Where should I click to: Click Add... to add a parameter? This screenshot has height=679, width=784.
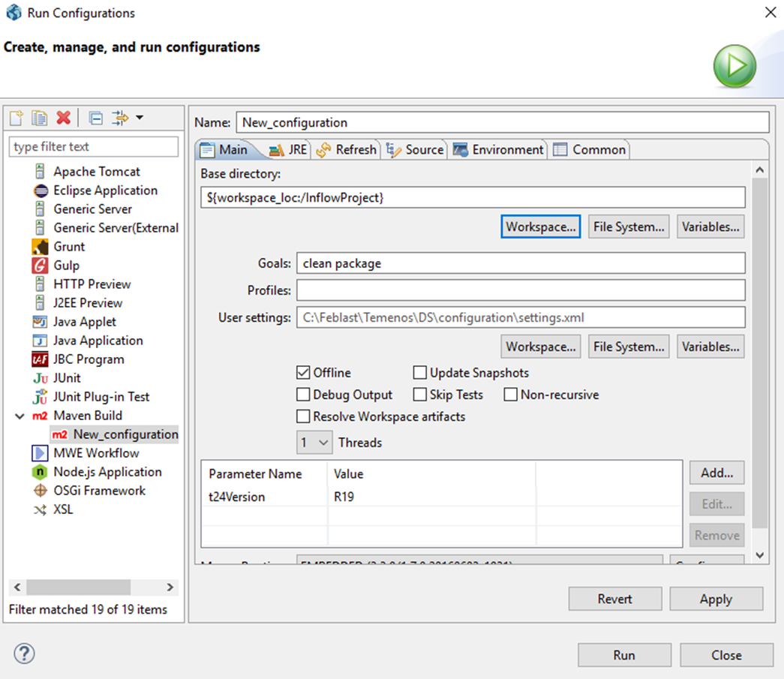pos(716,473)
